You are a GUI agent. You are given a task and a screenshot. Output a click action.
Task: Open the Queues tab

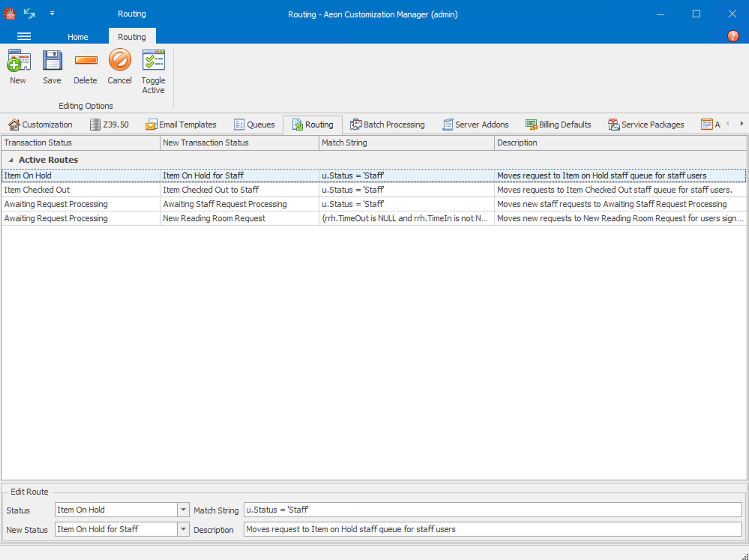click(255, 124)
